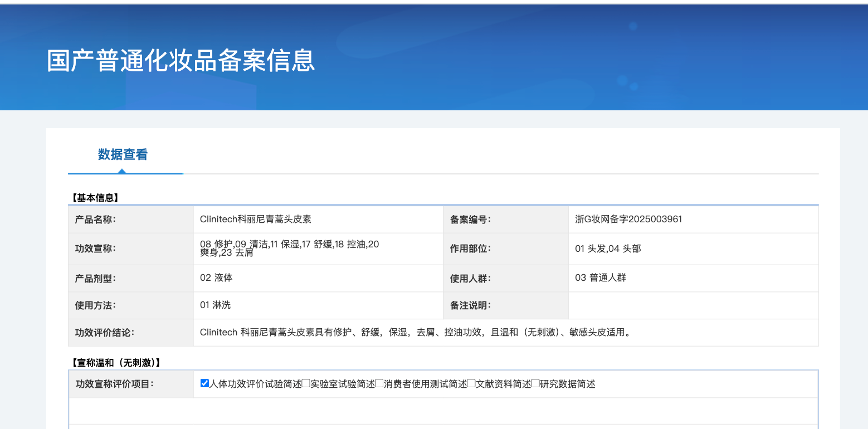Click the 备注说明 field label
Screen dimensions: 868x429
pos(471,305)
